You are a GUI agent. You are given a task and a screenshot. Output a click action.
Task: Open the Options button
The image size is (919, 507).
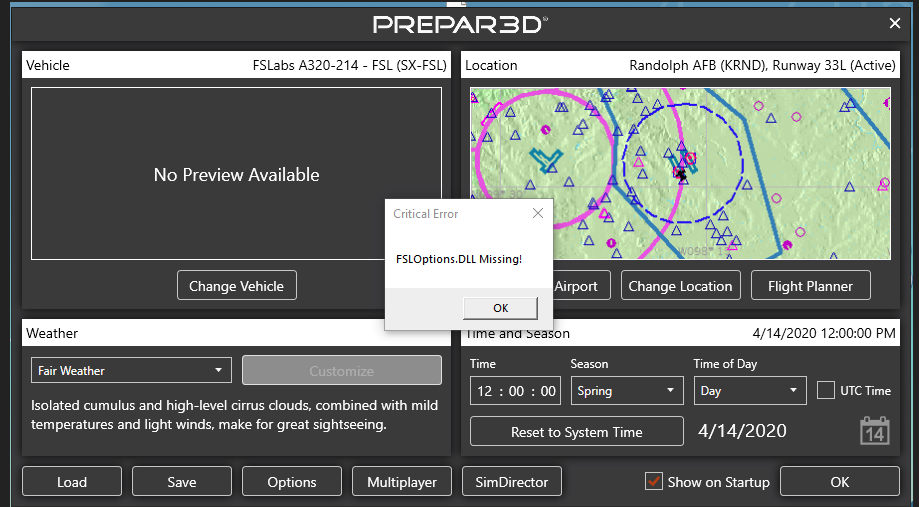tap(292, 482)
